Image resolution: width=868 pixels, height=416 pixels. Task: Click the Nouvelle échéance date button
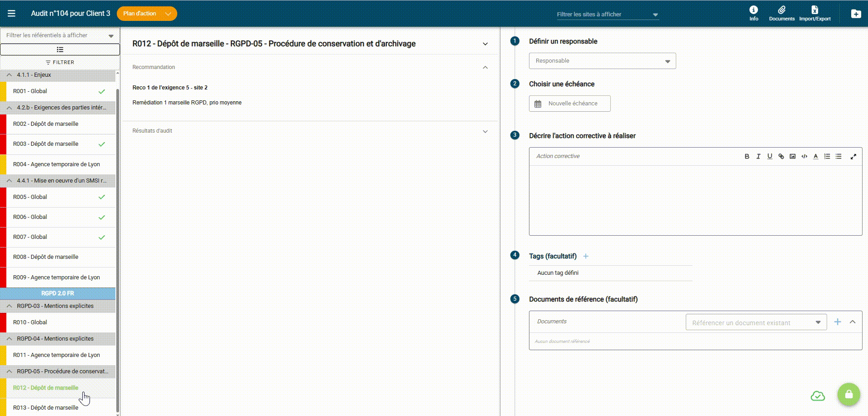click(569, 104)
